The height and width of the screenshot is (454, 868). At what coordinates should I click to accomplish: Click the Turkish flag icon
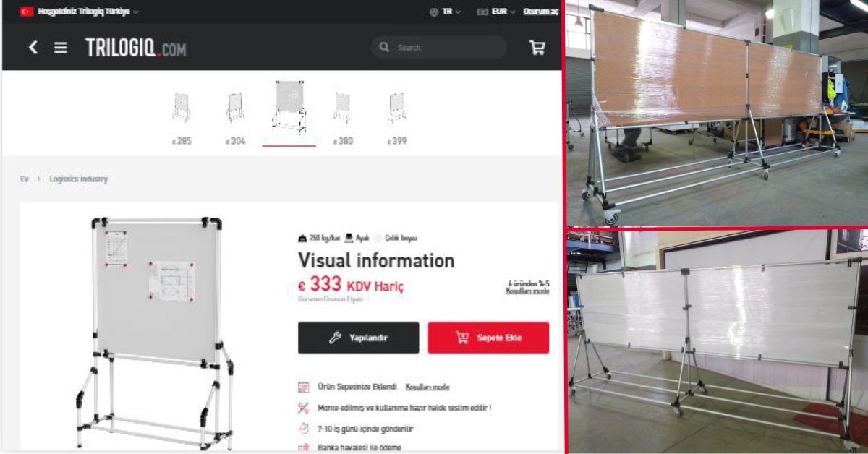click(27, 12)
